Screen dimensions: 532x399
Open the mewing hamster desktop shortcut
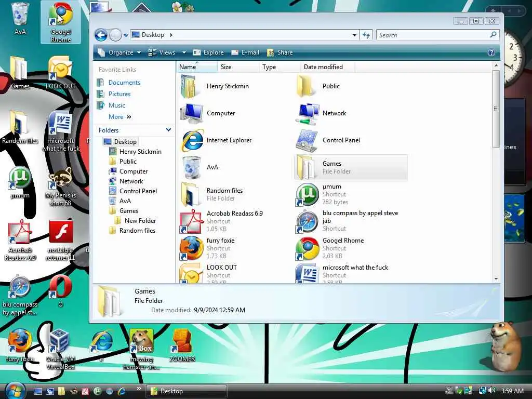(x=141, y=350)
